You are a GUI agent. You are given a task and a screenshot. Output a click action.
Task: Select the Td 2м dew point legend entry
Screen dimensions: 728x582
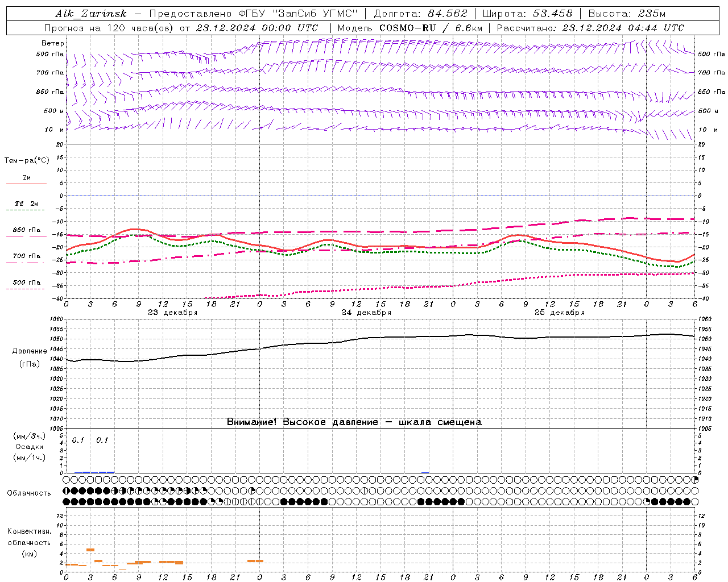pos(27,203)
